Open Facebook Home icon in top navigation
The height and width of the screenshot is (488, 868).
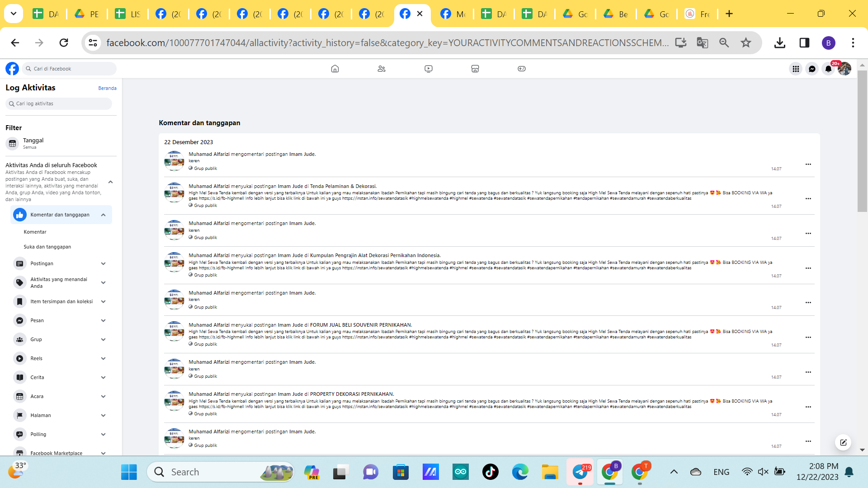(335, 69)
